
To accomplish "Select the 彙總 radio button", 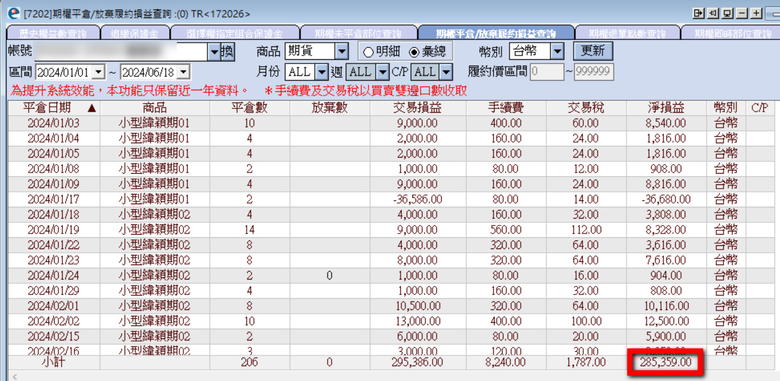I will coord(427,51).
